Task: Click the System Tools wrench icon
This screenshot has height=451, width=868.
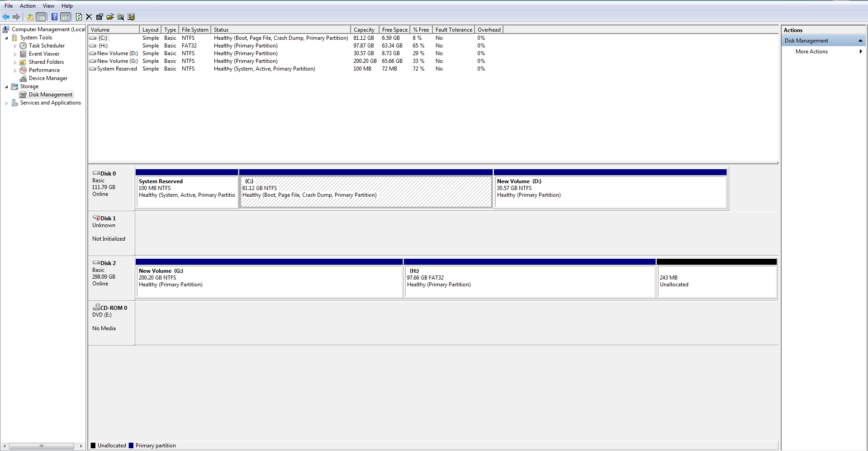Action: [x=14, y=38]
